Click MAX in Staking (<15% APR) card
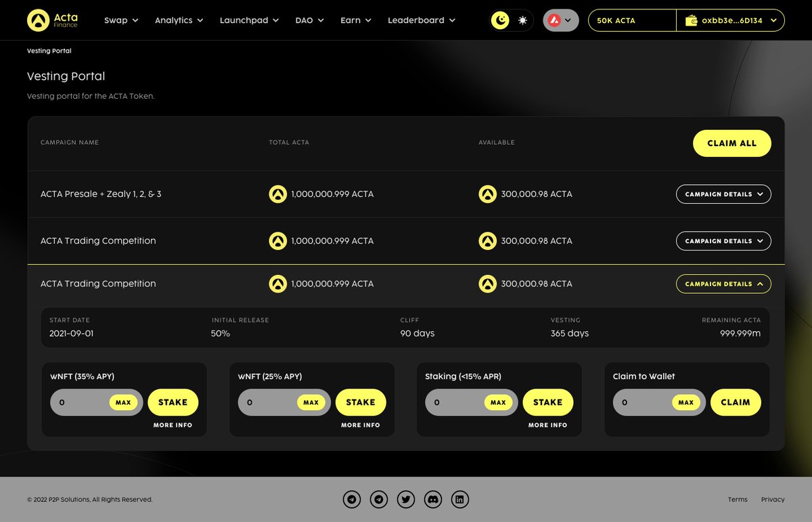Image resolution: width=812 pixels, height=522 pixels. [498, 402]
